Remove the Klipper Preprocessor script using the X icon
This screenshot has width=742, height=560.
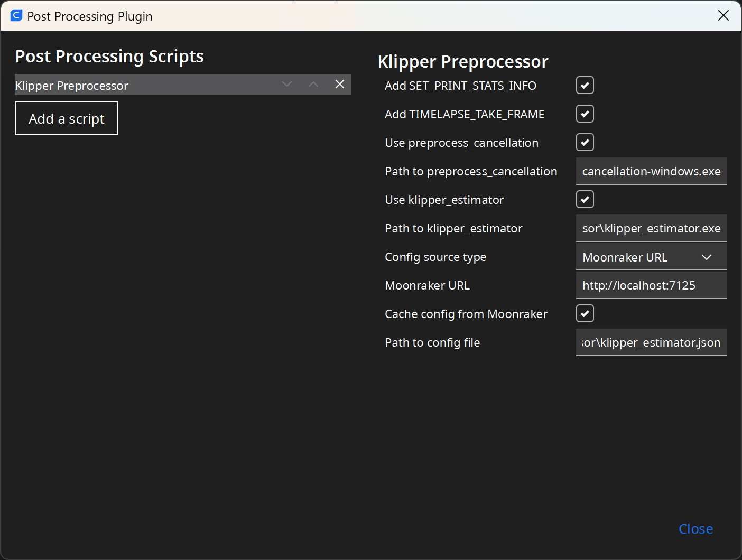(340, 84)
